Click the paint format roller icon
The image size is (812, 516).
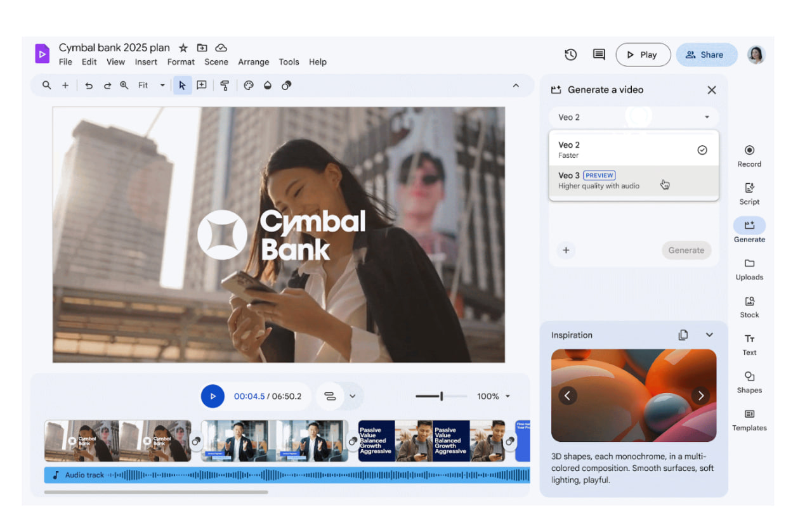coord(225,86)
